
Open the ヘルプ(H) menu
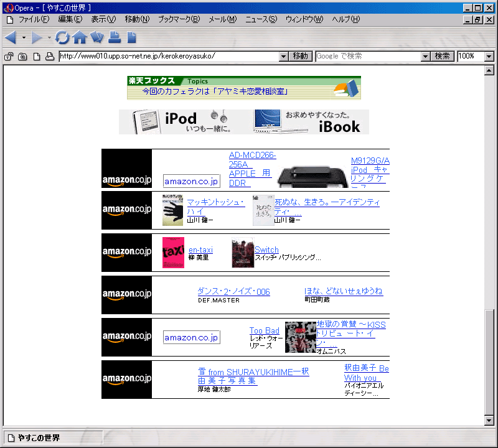click(346, 19)
